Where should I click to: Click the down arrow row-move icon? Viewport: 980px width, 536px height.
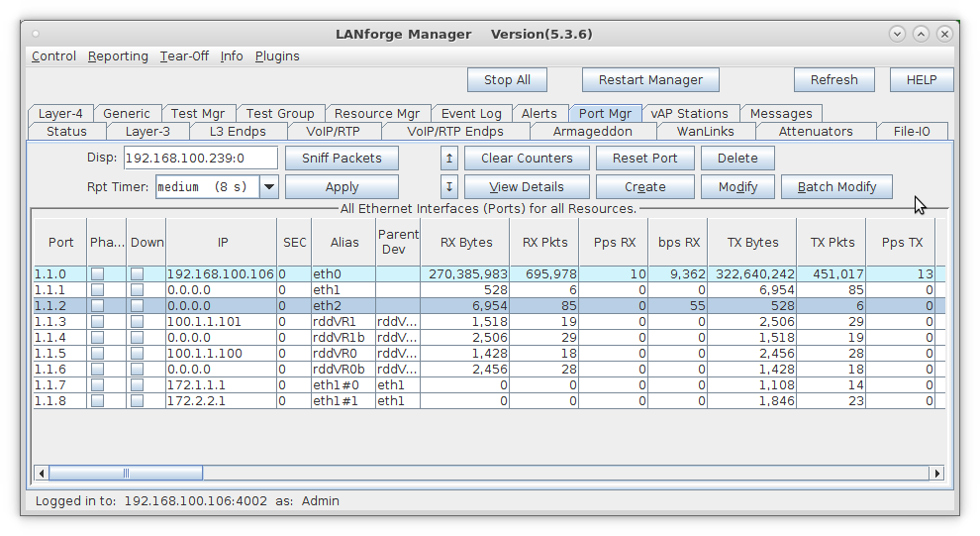449,186
